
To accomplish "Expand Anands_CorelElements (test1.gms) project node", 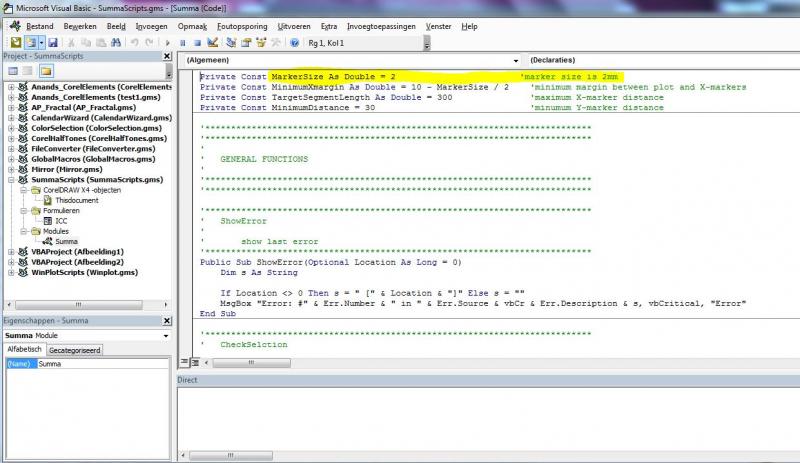I will [x=11, y=97].
